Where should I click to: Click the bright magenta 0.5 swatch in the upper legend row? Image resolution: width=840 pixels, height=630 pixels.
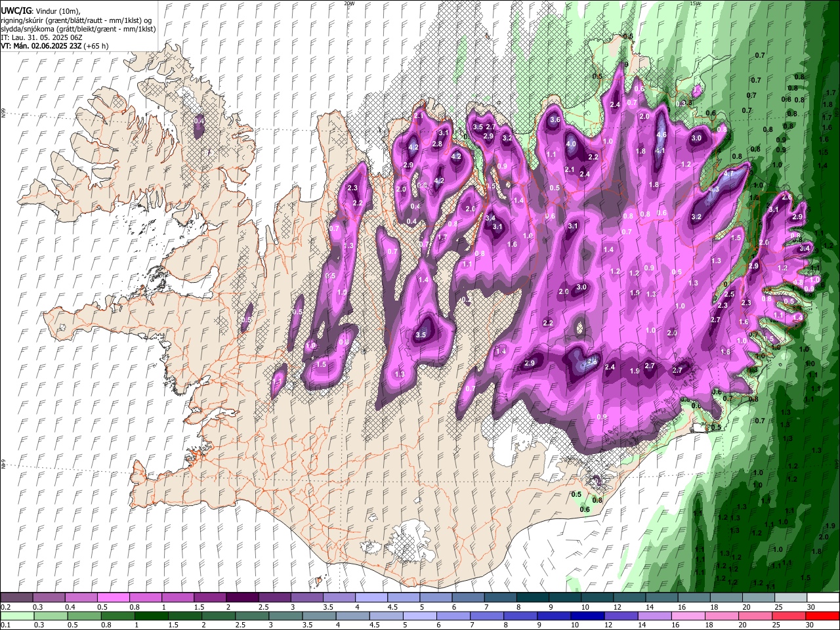113,598
